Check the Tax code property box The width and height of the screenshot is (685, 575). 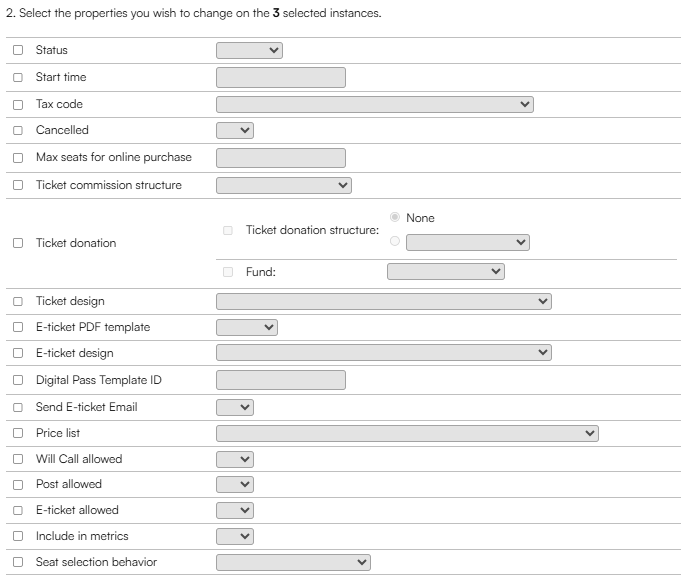pos(18,105)
